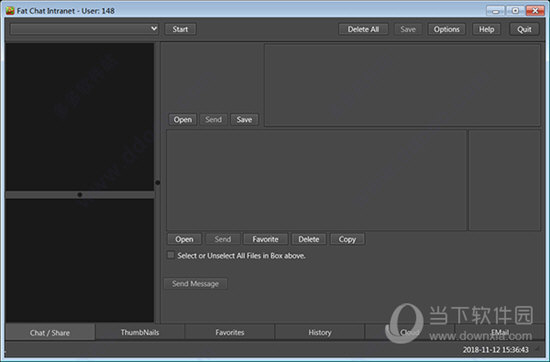The image size is (550, 362).
Task: Add selection with the Favorite button
Action: [x=266, y=239]
